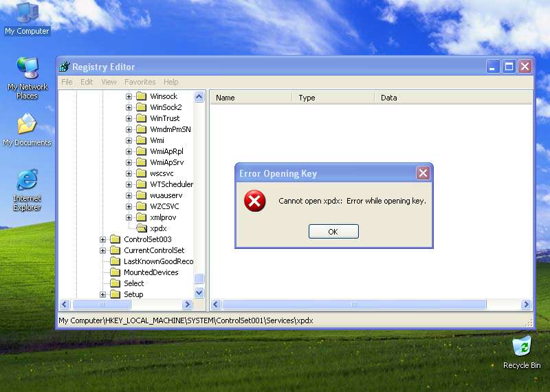Image resolution: width=550 pixels, height=392 pixels.
Task: Open the Recycle Bin icon
Action: click(x=522, y=352)
